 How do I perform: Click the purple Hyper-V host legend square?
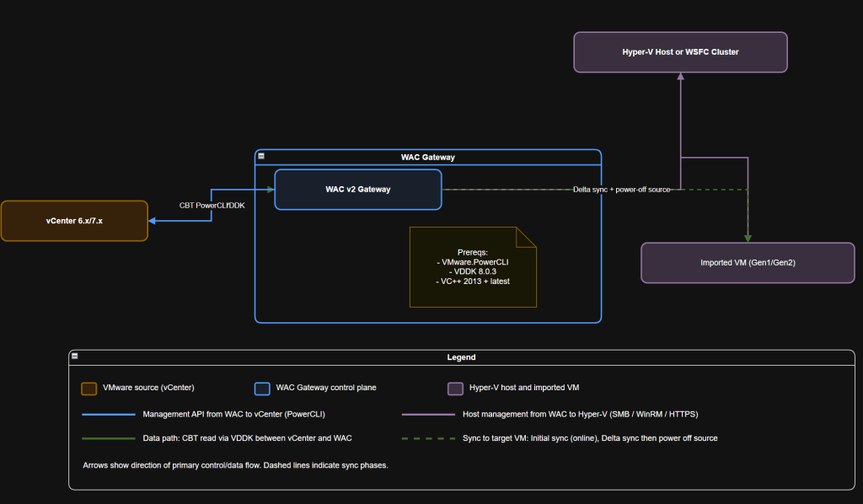point(455,389)
